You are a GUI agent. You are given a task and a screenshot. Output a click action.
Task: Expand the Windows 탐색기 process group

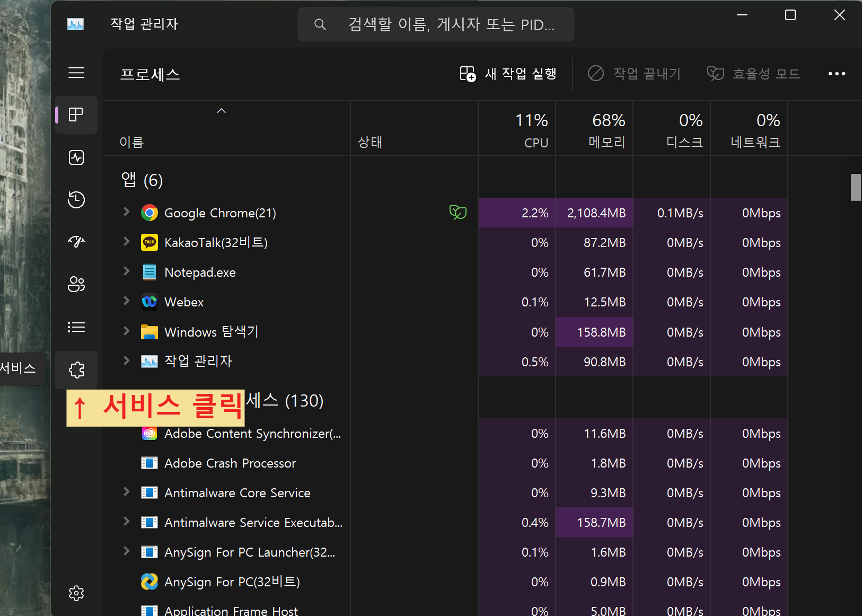click(126, 331)
